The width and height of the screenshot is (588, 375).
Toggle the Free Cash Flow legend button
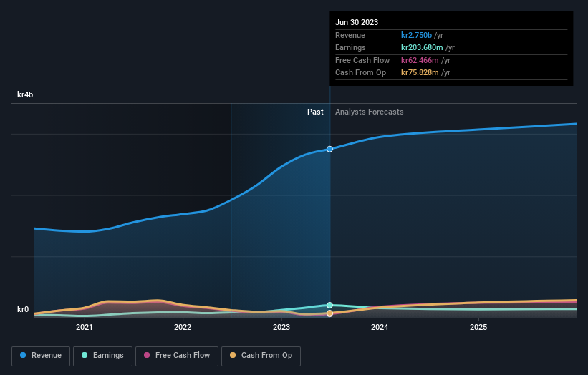(177, 356)
